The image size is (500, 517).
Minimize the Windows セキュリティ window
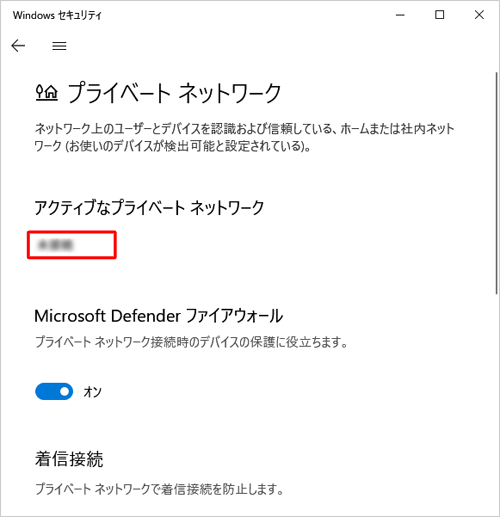400,15
